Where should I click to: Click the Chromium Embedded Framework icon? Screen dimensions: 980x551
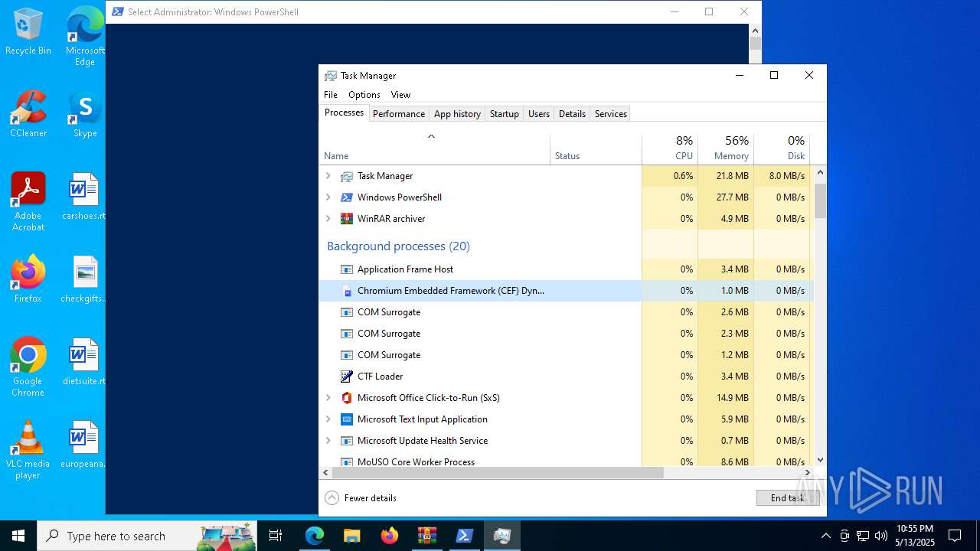[x=347, y=291]
